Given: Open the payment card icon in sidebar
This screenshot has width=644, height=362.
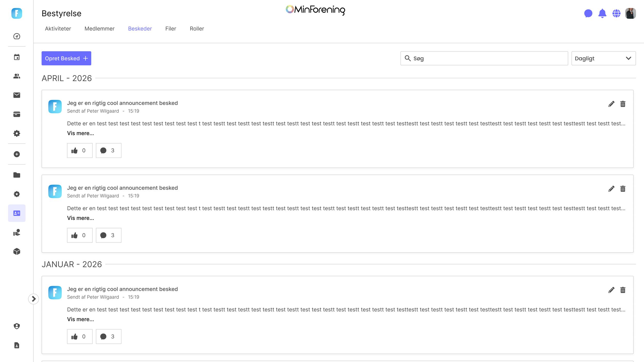Looking at the screenshot, I should coord(17,114).
